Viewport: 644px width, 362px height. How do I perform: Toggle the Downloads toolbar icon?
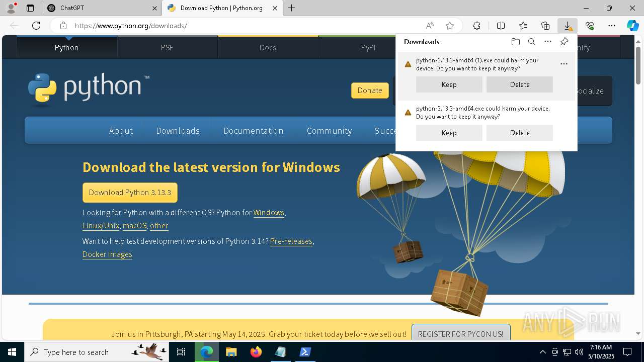(568, 26)
